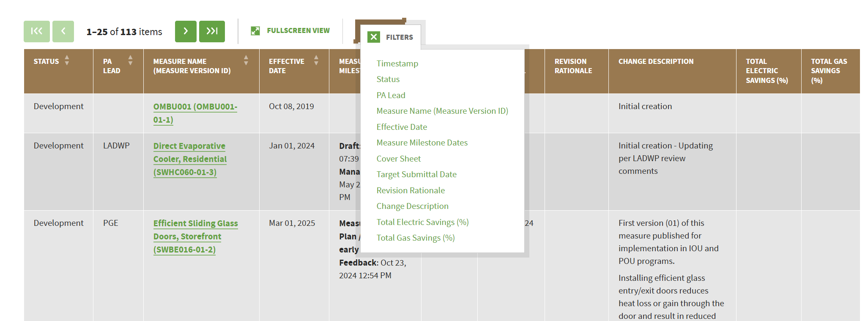The height and width of the screenshot is (321, 868).
Task: Go to the first page of items
Action: tap(37, 31)
